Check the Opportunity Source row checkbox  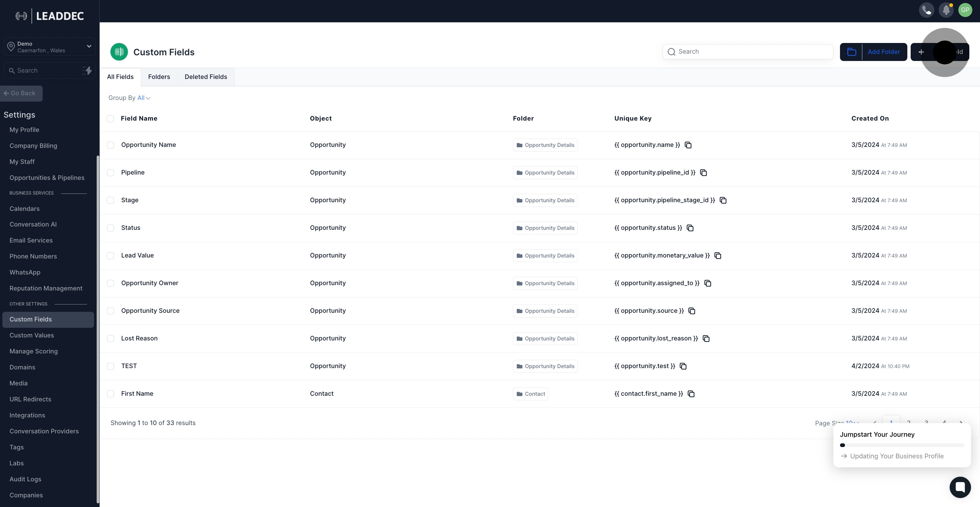click(110, 311)
